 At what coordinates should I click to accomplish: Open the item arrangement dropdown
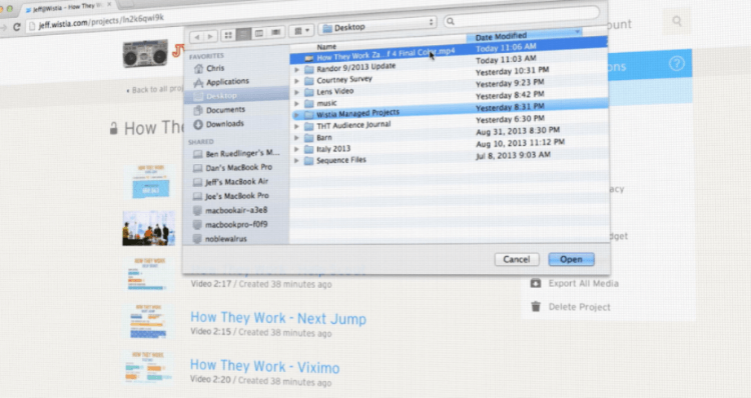[x=301, y=31]
